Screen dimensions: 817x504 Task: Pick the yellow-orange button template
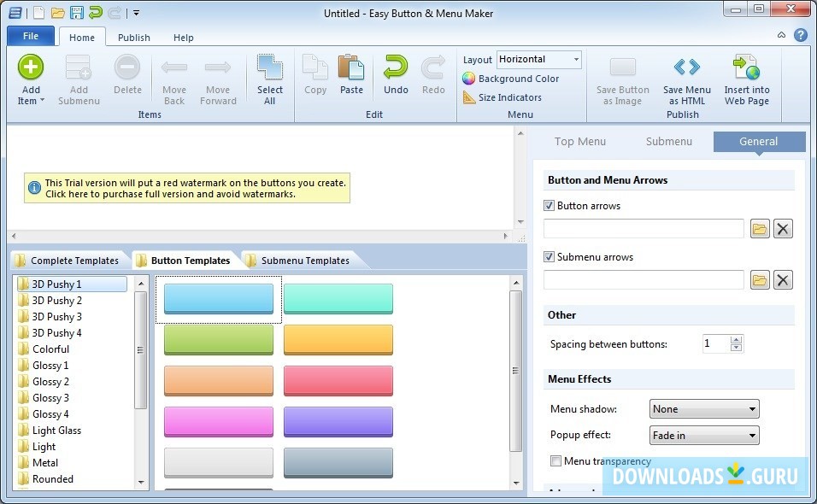coord(338,340)
